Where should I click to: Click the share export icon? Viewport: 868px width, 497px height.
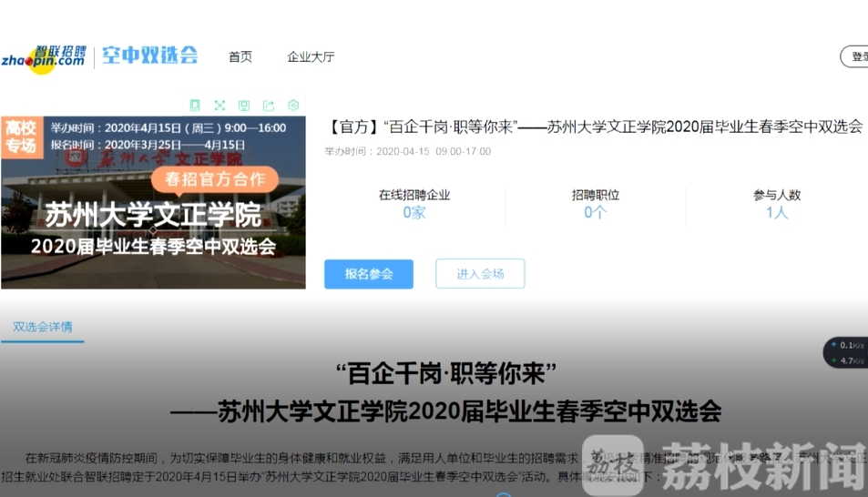[x=269, y=106]
